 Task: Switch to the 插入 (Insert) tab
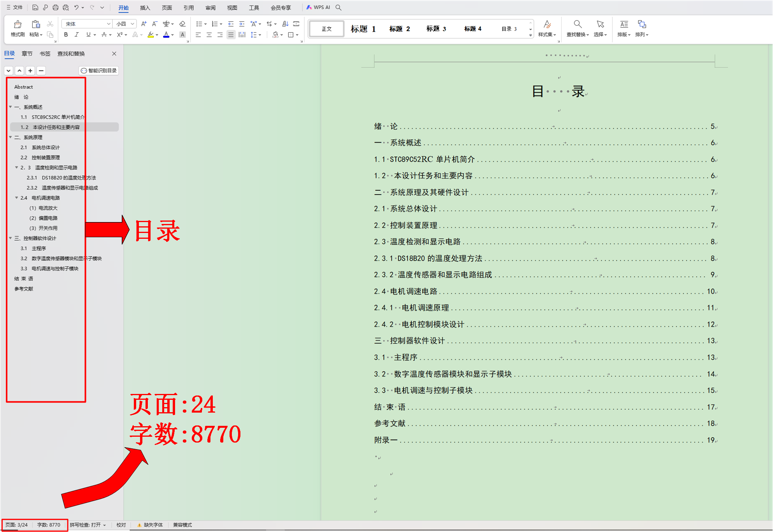click(x=145, y=8)
